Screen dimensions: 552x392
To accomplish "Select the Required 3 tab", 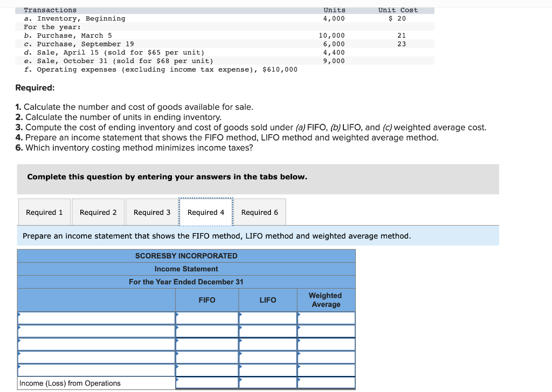I will pyautogui.click(x=151, y=212).
